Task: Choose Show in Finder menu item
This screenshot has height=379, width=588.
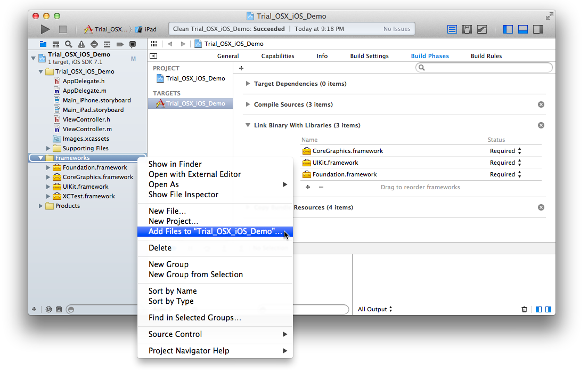Action: (215, 164)
